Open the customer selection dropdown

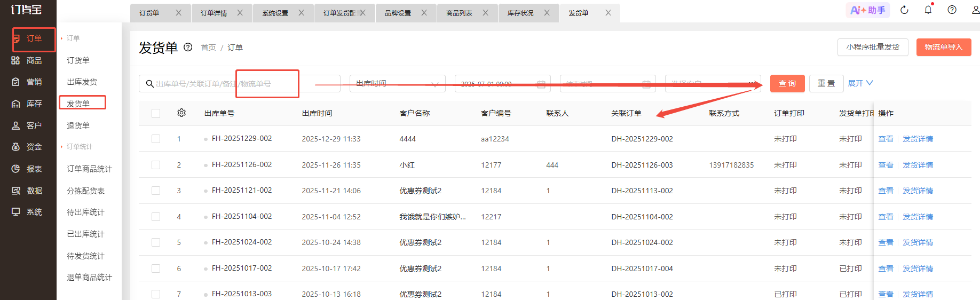pyautogui.click(x=713, y=84)
